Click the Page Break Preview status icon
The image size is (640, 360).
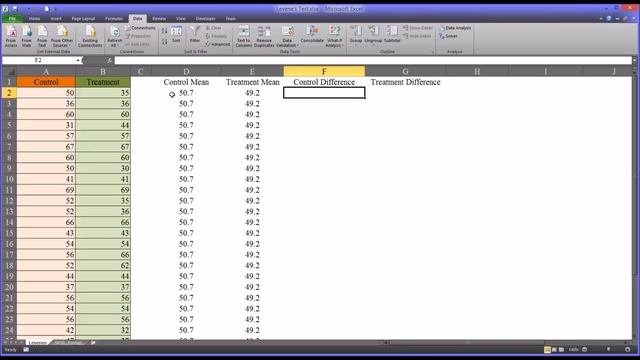pyautogui.click(x=562, y=350)
